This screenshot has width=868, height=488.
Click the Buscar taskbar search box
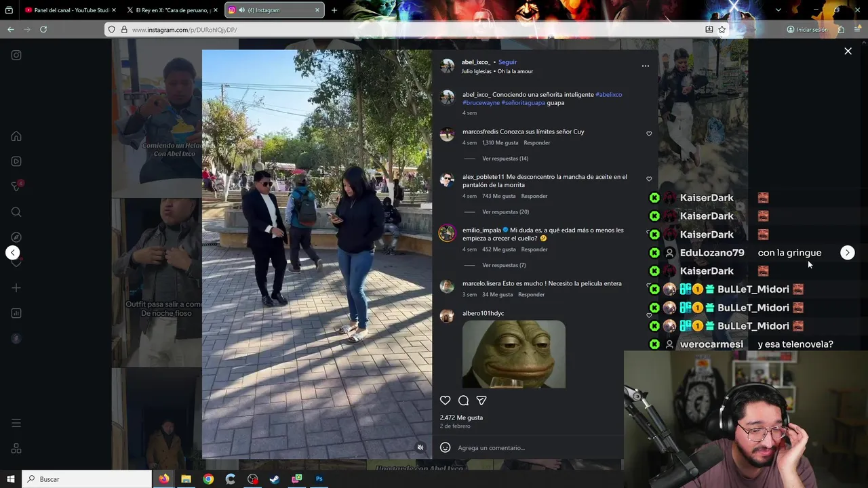click(x=87, y=479)
